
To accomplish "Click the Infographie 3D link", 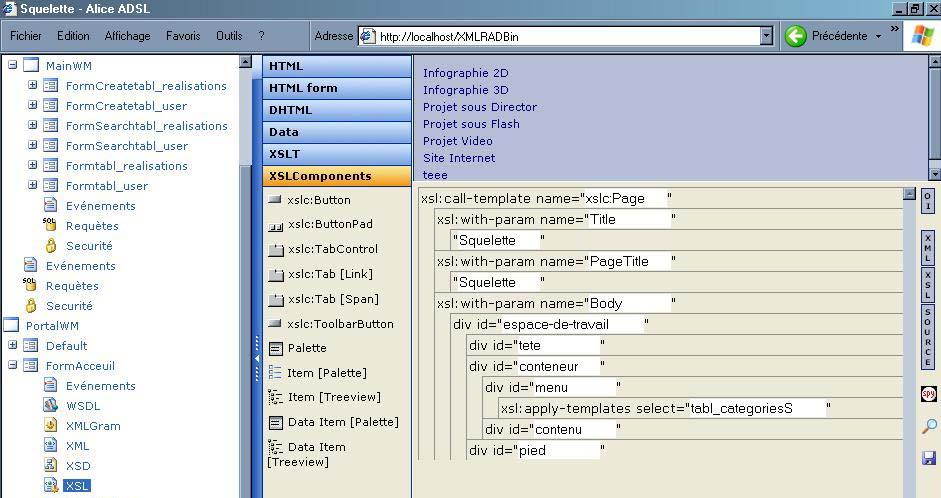I will (x=465, y=90).
